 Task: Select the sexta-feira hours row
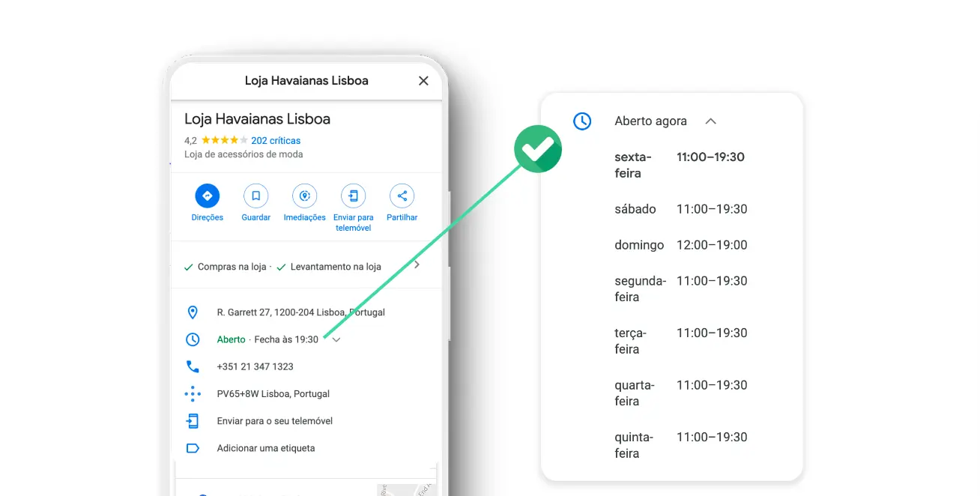680,165
